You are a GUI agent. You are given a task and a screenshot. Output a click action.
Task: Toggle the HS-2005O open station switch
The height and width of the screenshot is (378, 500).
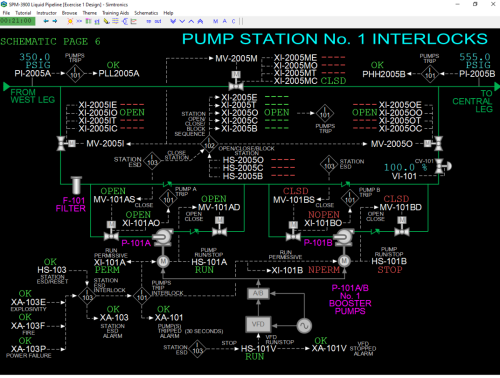[243, 160]
